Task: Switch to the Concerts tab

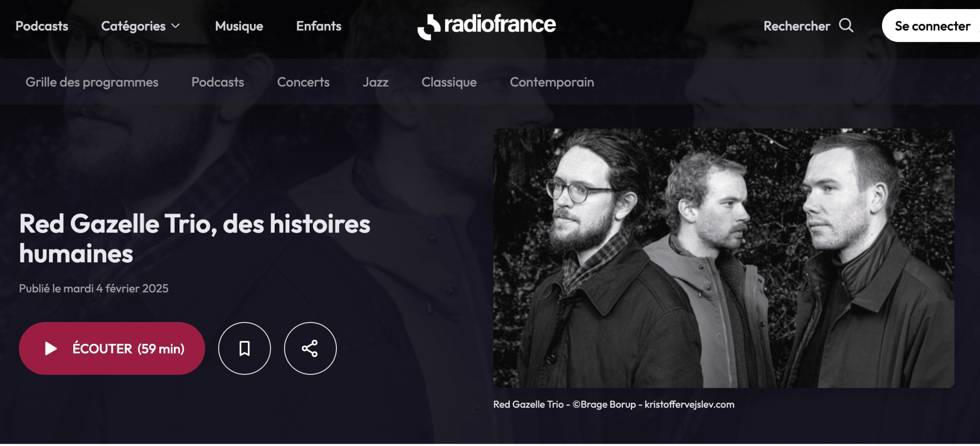Action: [303, 82]
